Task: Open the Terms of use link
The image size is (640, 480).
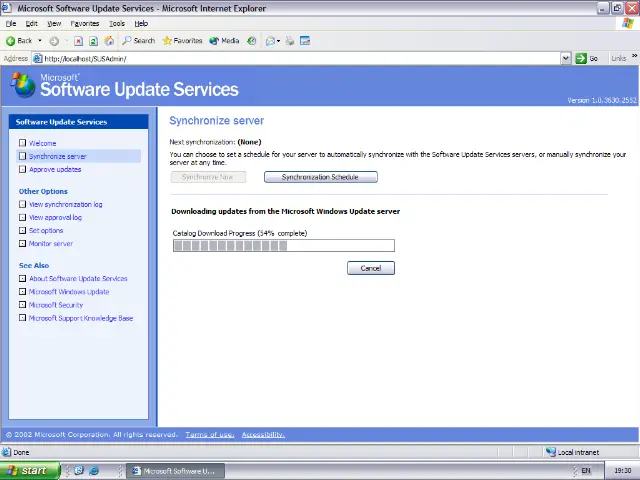Action: coord(210,435)
